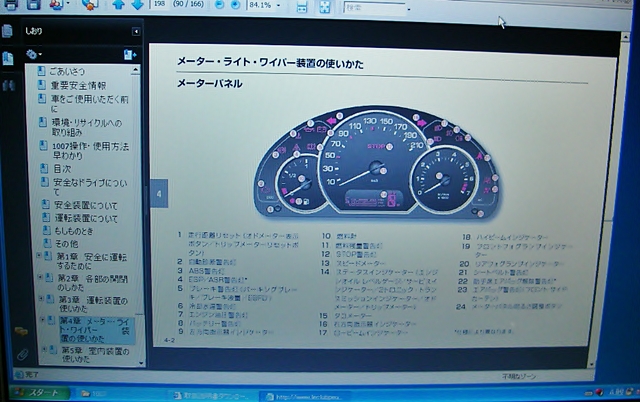This screenshot has width=640, height=402.
Task: Click the メーターパネル heading text
Action: click(x=209, y=83)
